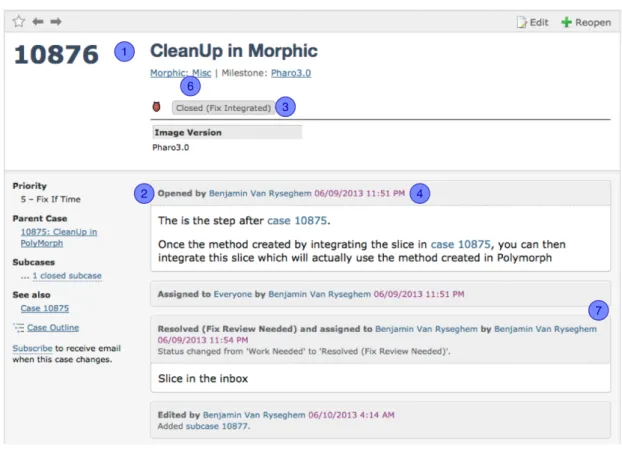Subscribe to case change emails
622x449 pixels.
(x=32, y=348)
